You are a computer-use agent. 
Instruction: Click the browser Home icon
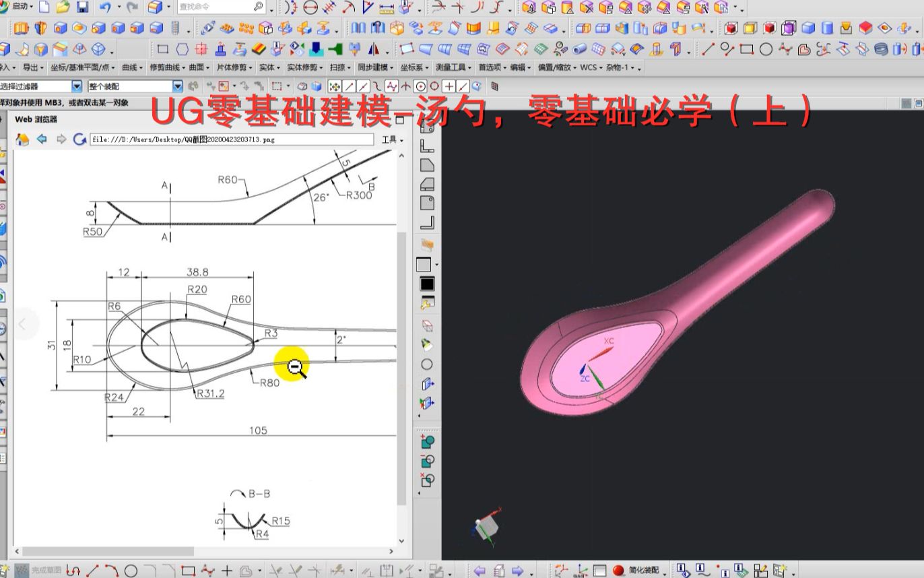click(x=22, y=139)
